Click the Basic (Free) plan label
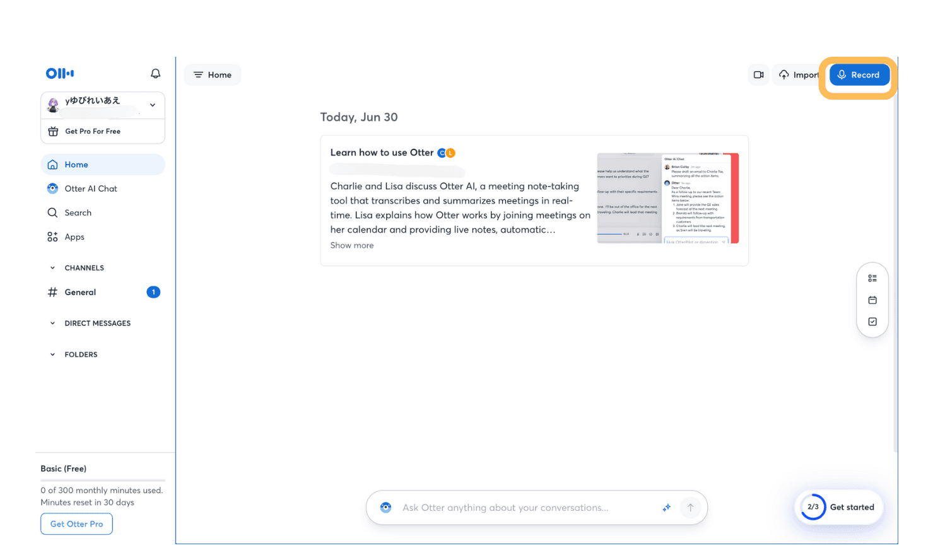The image size is (945, 560). point(64,469)
